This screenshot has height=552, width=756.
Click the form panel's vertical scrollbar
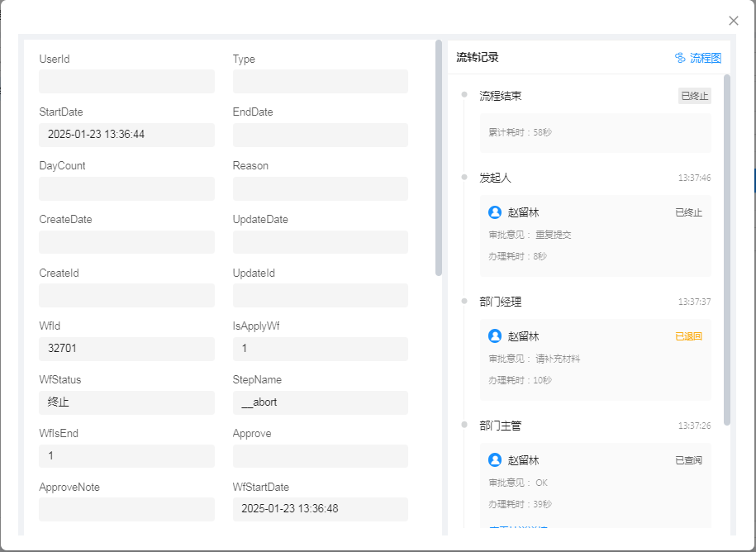(439, 157)
